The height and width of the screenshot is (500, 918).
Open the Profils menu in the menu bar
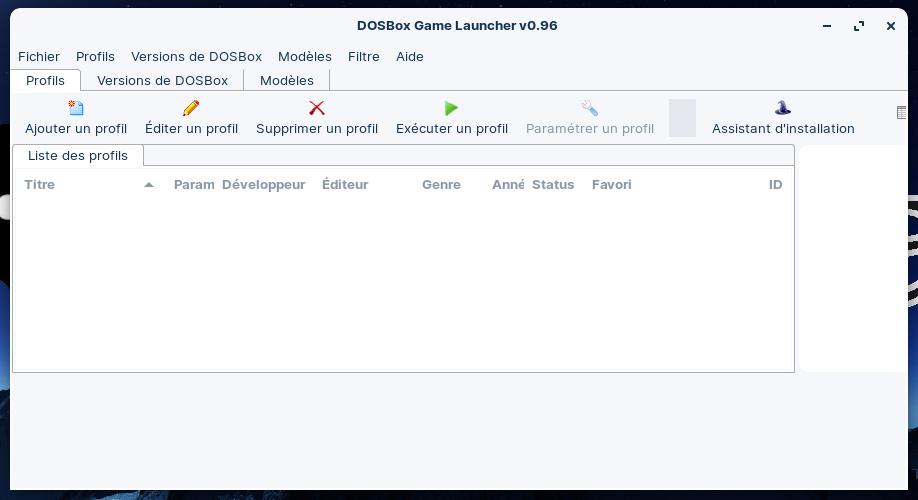[x=95, y=57]
